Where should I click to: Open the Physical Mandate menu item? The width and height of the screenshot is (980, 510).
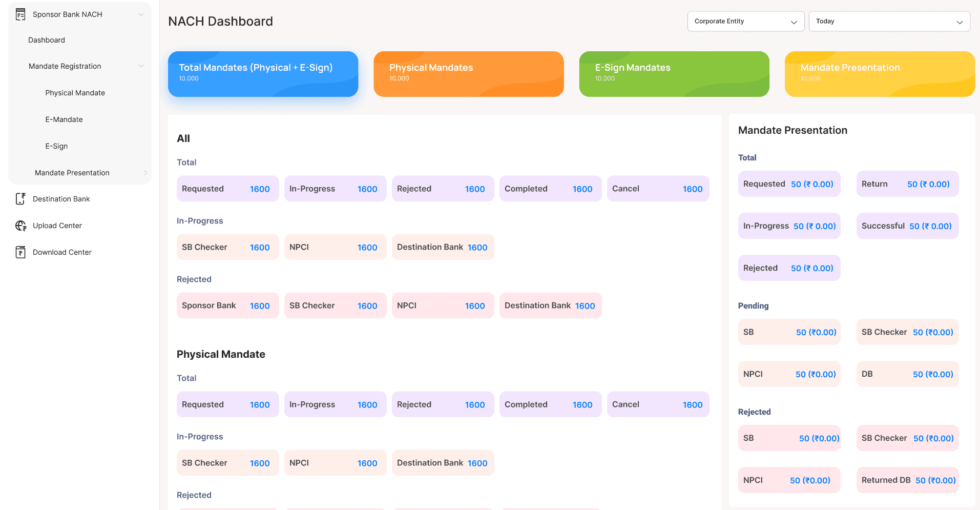click(x=75, y=93)
